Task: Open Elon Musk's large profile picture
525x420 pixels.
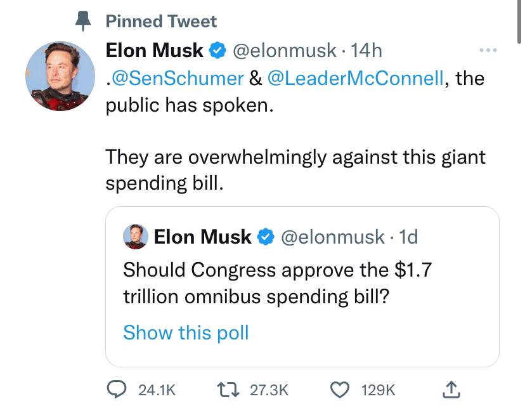Action: pyautogui.click(x=60, y=76)
